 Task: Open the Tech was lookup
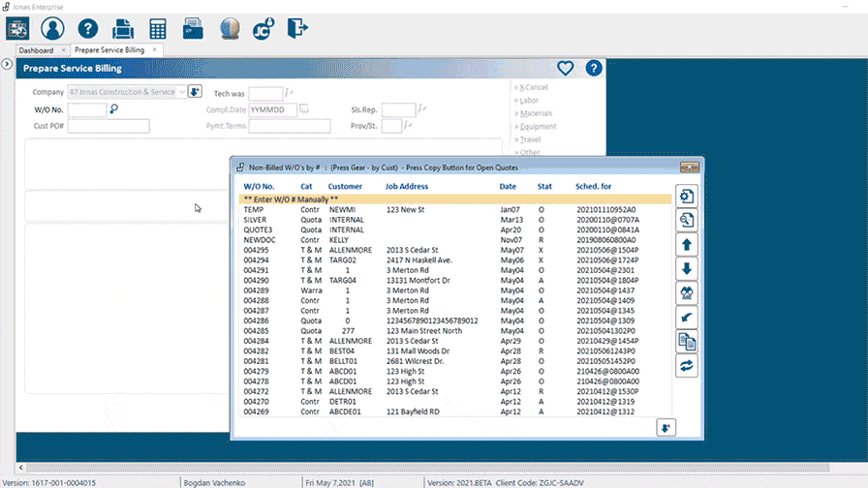[289, 92]
